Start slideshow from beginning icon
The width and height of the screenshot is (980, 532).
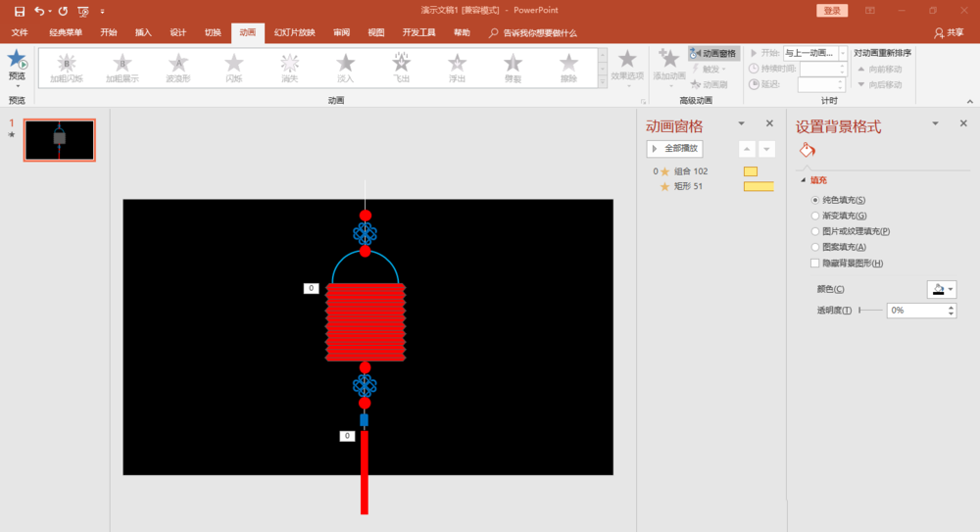tap(83, 11)
